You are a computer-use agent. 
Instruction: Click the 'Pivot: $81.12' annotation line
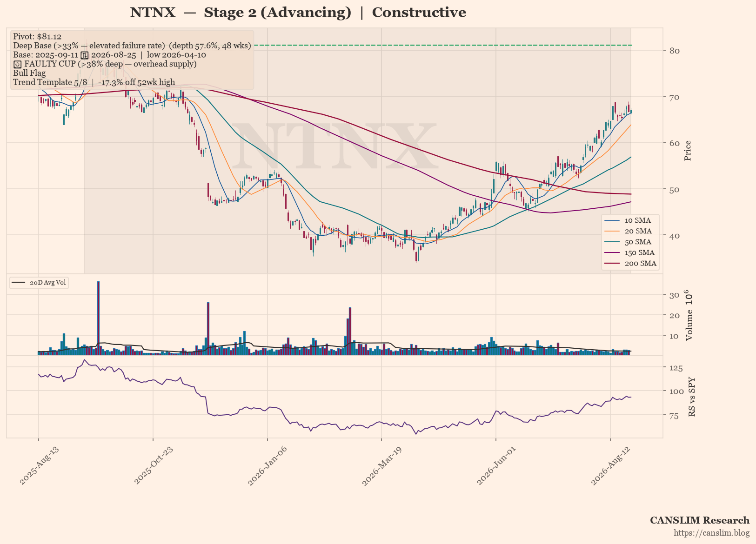pyautogui.click(x=37, y=37)
